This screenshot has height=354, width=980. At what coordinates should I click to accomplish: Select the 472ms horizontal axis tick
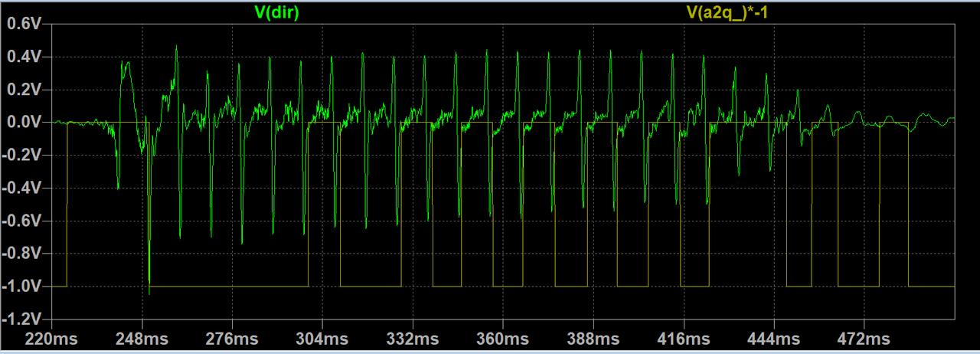click(x=864, y=338)
